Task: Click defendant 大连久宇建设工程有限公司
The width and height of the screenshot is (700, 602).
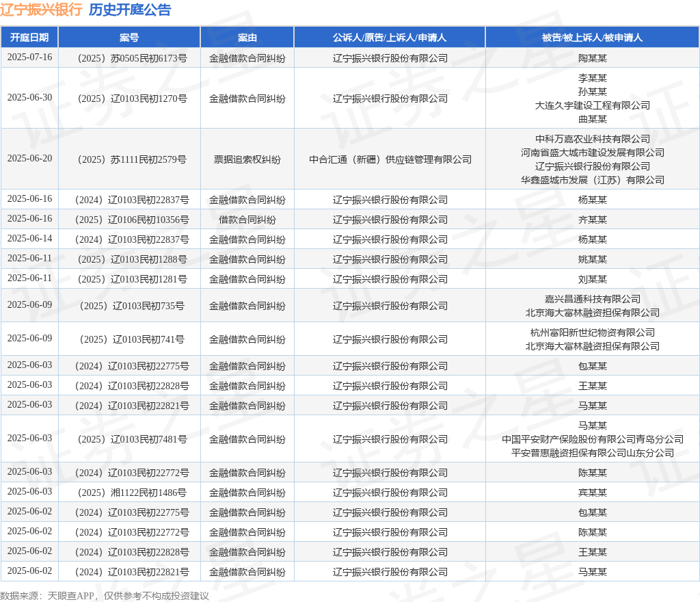Action: pyautogui.click(x=593, y=105)
